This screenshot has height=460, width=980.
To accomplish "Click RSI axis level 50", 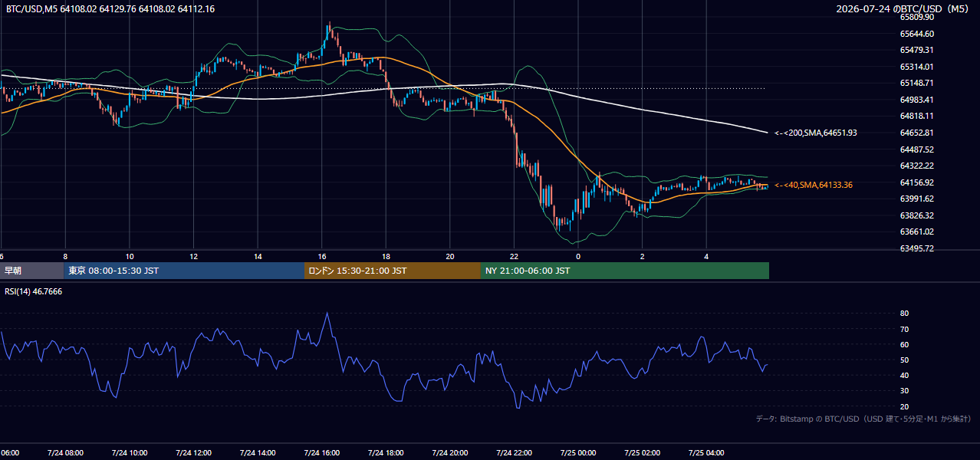I will [904, 360].
